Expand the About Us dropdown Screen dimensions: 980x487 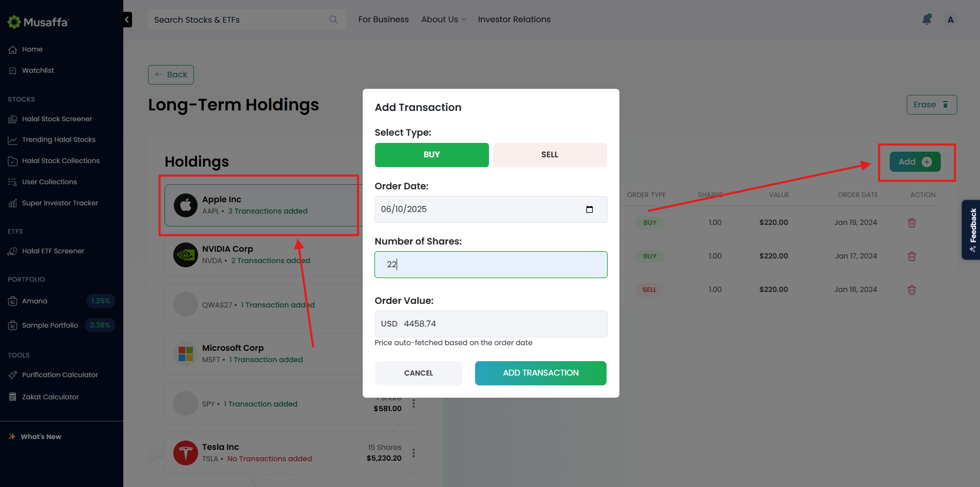point(444,20)
